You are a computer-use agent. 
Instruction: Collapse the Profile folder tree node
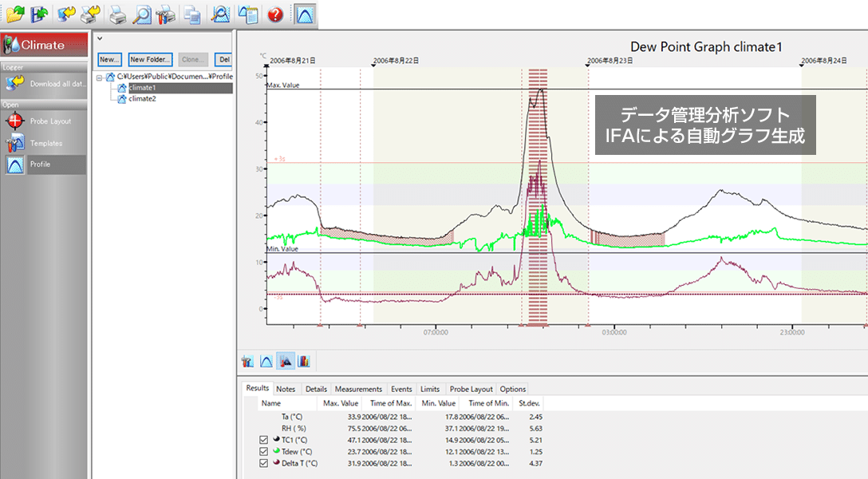[x=100, y=77]
